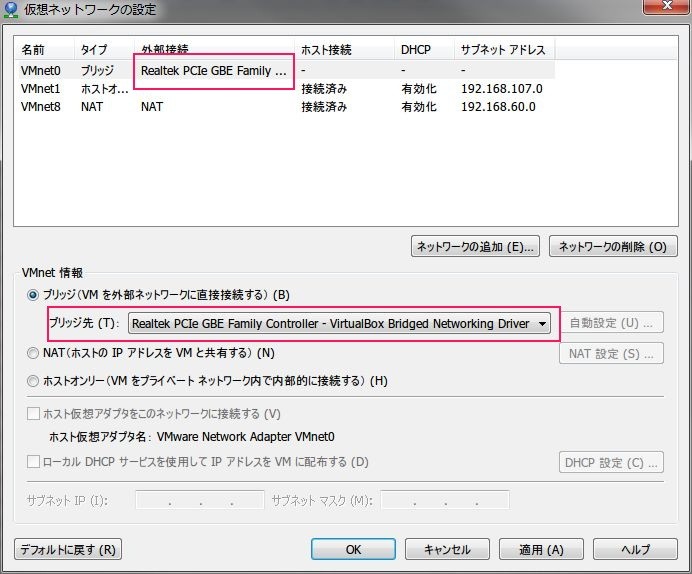Screen dimensions: 692x574
Task: Click 自動設定 (U) button
Action: [x=611, y=323]
